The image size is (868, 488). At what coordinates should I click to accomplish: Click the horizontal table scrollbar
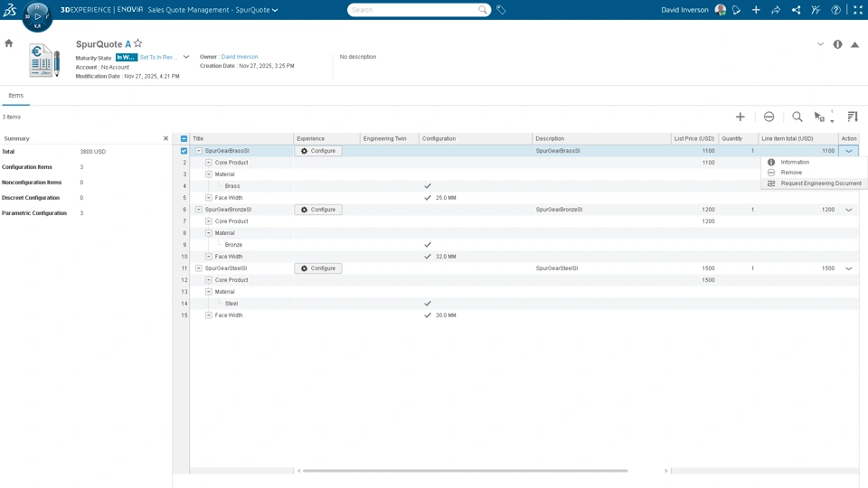(x=465, y=471)
